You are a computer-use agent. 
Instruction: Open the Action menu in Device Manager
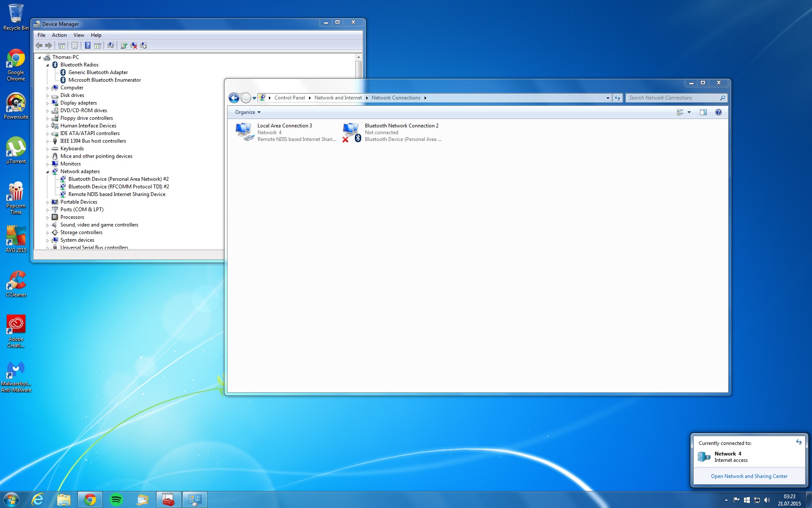point(59,35)
